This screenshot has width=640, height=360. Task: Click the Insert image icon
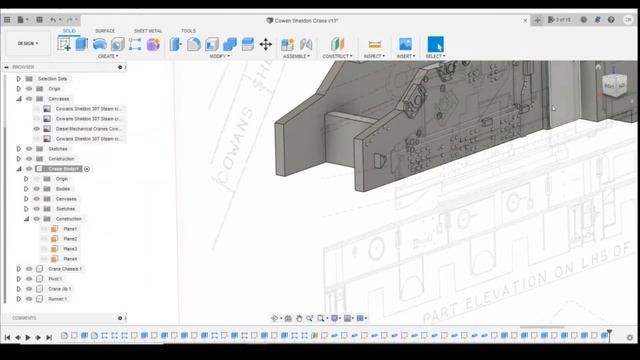pos(405,44)
